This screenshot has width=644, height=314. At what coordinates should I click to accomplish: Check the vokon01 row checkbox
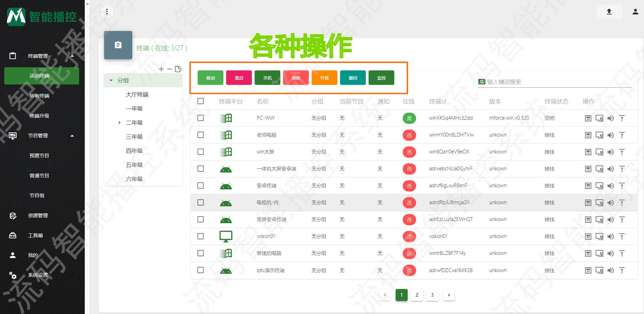coord(200,236)
